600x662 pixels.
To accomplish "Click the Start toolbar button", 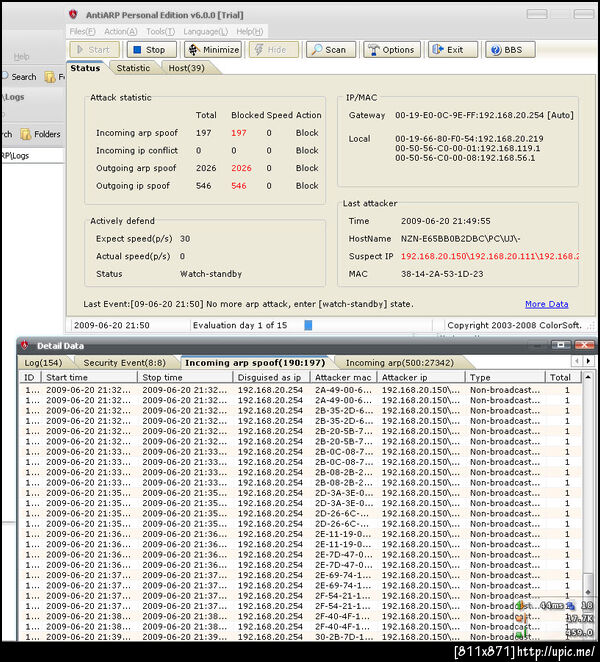I will click(x=94, y=50).
